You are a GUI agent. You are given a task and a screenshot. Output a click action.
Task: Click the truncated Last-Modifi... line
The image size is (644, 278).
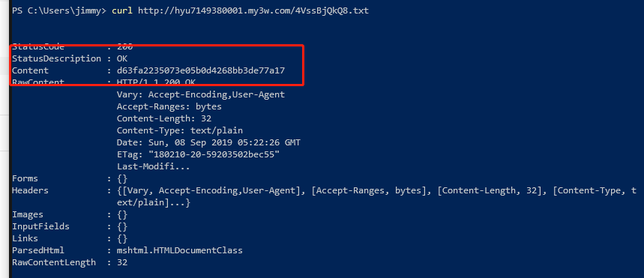point(154,166)
